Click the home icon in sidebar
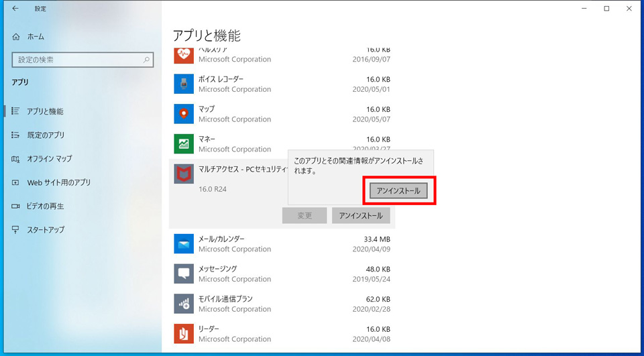The width and height of the screenshot is (644, 356). pyautogui.click(x=16, y=37)
